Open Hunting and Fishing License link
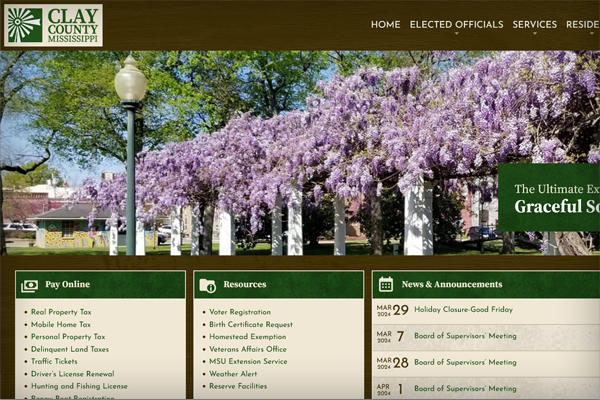The height and width of the screenshot is (400, 600). 79,386
